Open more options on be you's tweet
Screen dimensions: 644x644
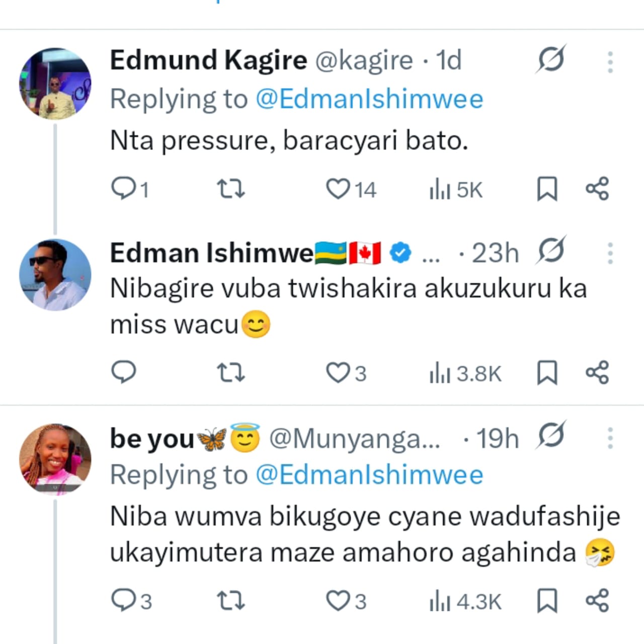click(610, 438)
